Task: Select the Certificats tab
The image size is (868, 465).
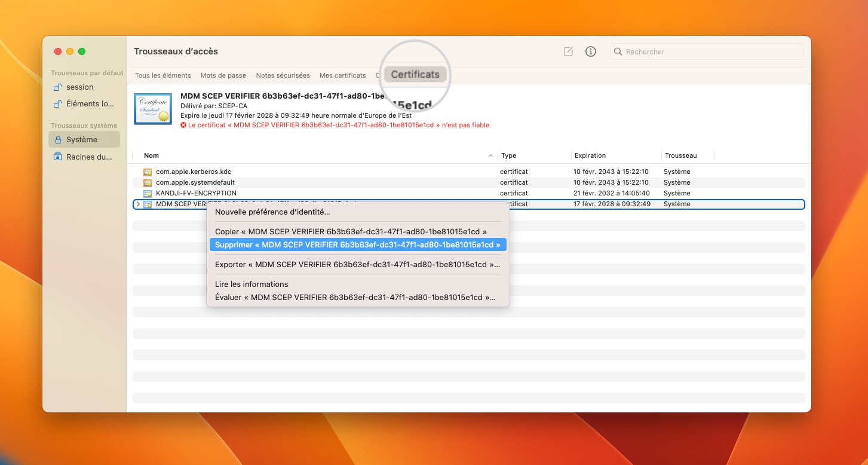Action: 415,74
